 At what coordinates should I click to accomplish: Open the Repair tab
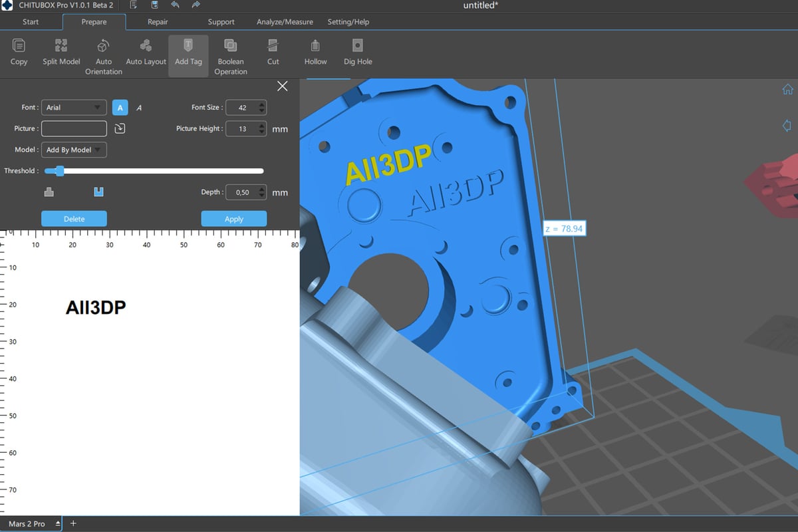158,22
